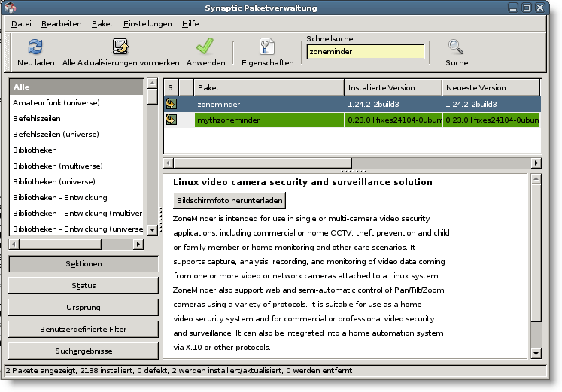Select Bibliotheken (multiverse) section
The height and width of the screenshot is (392, 562).
click(77, 166)
